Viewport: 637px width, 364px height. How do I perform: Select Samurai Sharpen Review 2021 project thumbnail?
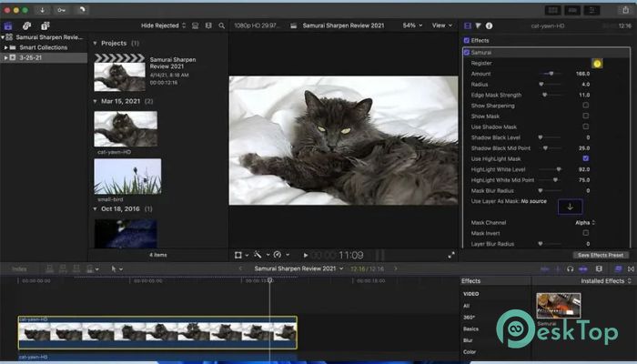point(119,72)
